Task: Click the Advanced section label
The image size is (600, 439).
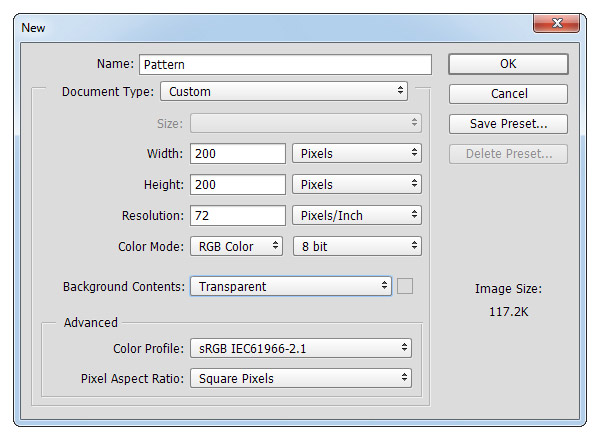Action: pyautogui.click(x=91, y=323)
